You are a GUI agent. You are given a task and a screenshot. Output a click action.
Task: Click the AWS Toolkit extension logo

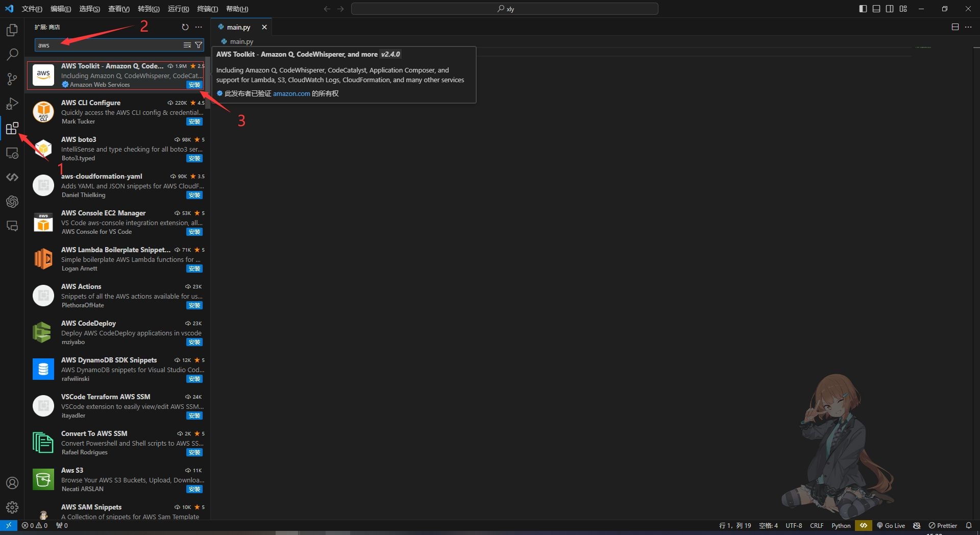coord(43,75)
